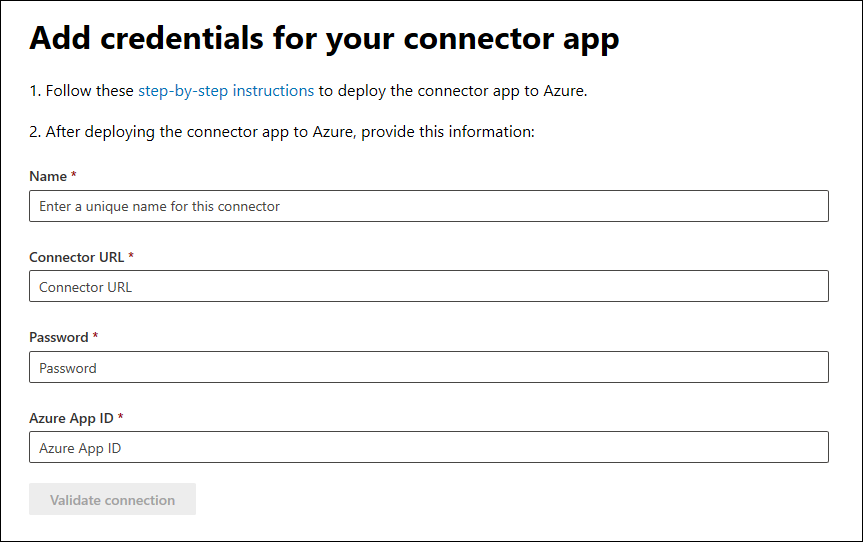Select the Password field label
863x542 pixels.
pyautogui.click(x=58, y=337)
